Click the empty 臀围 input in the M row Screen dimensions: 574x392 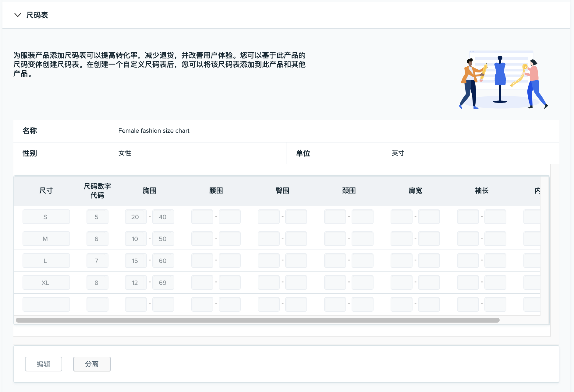[x=269, y=239]
